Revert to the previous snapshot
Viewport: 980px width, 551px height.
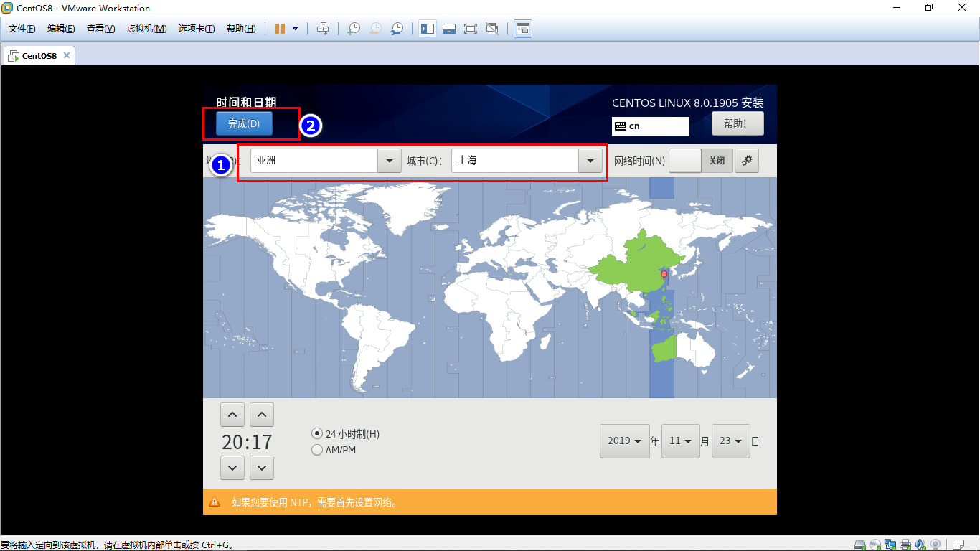click(x=374, y=29)
